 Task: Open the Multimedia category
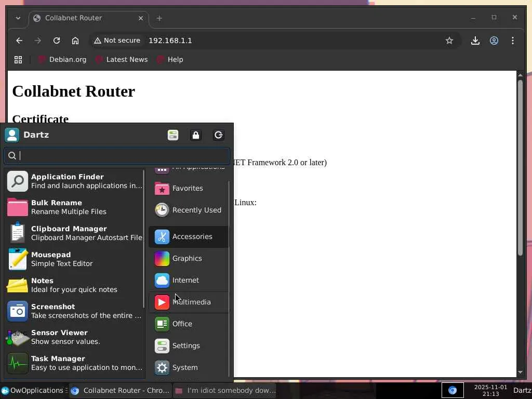[x=189, y=302]
